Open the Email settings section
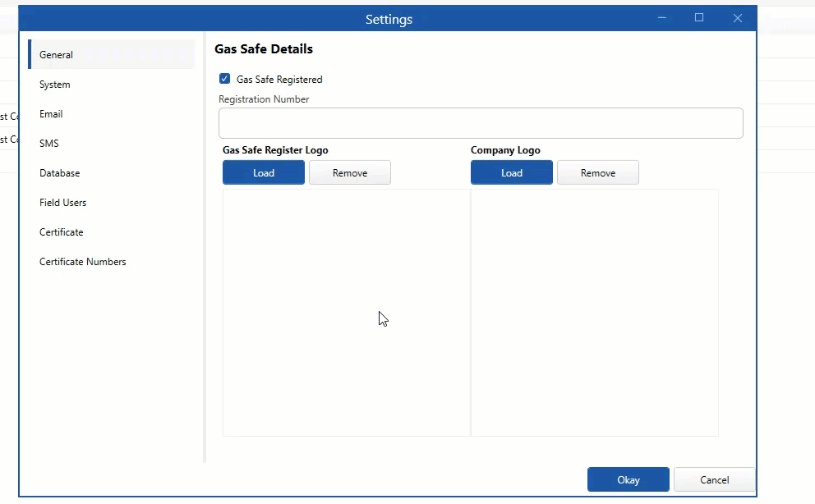Image resolution: width=815 pixels, height=504 pixels. [x=51, y=113]
